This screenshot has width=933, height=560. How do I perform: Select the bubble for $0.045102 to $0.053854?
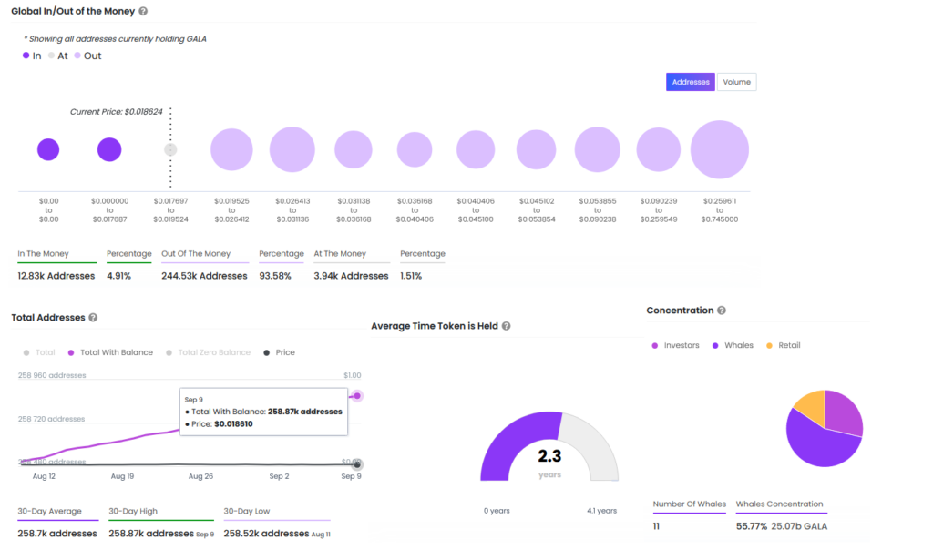[x=536, y=149]
